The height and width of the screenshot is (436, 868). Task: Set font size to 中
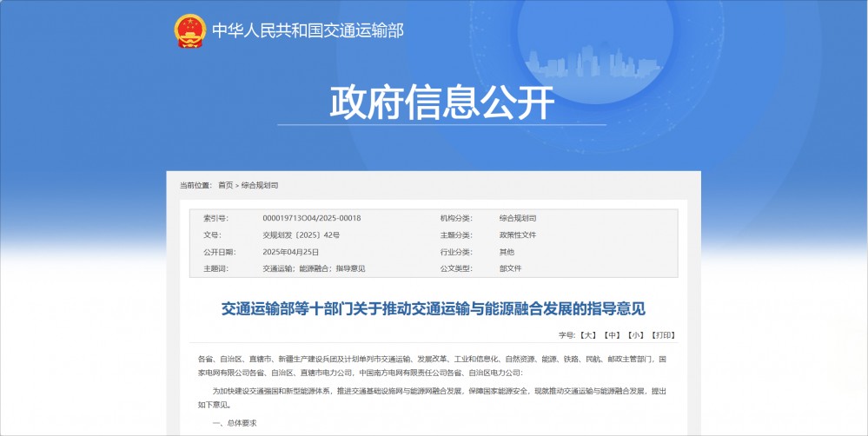(x=612, y=335)
